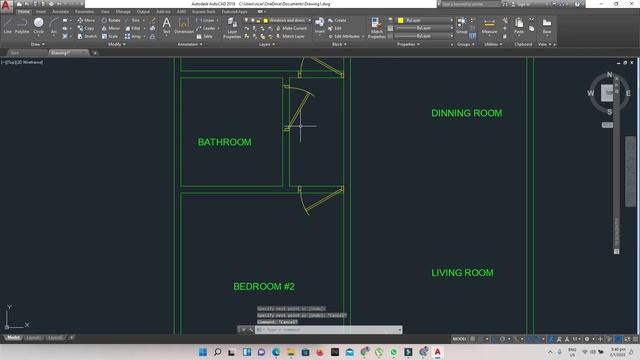This screenshot has width=640, height=360.
Task: Toggle the drawing grid display in status bar
Action: click(x=473, y=339)
